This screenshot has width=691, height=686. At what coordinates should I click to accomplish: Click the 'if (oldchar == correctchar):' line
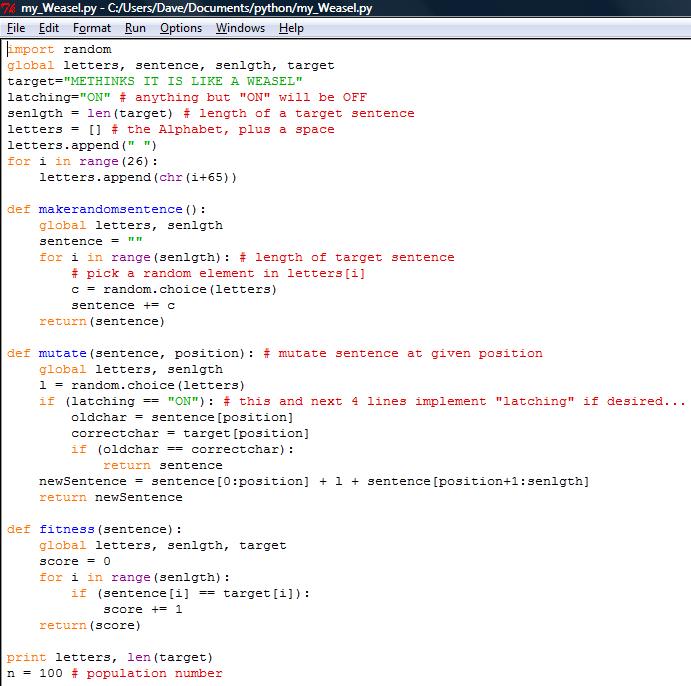[x=182, y=450]
